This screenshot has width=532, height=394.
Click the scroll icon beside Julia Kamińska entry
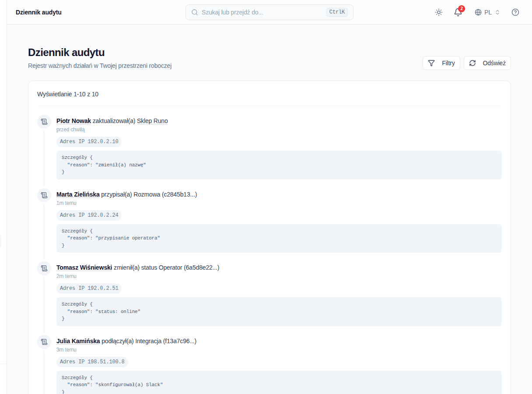click(x=44, y=341)
